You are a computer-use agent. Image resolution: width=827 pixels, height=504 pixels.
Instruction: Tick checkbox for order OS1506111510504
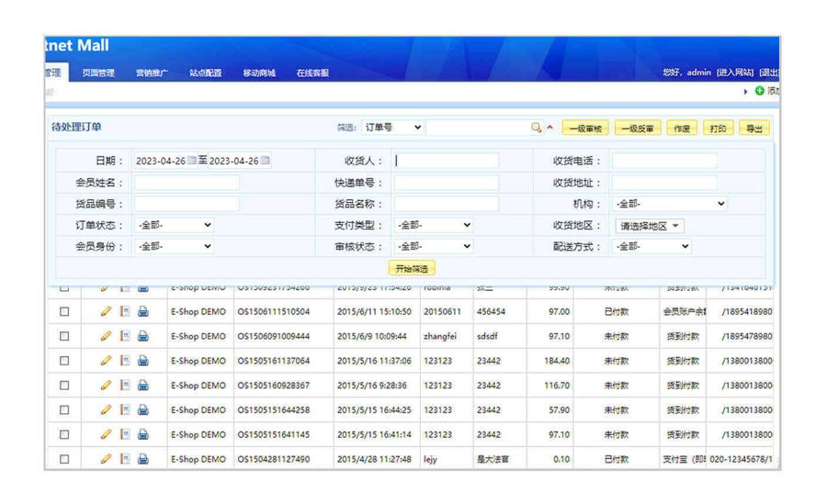tap(64, 312)
